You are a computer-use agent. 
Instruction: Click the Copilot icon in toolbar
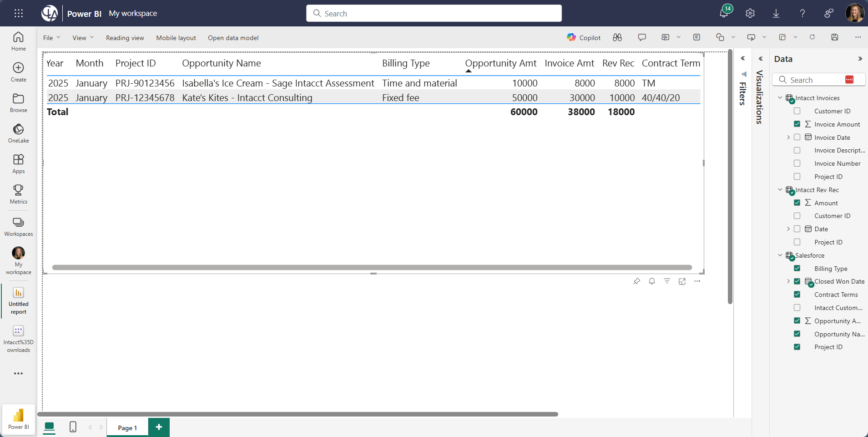[x=584, y=38]
